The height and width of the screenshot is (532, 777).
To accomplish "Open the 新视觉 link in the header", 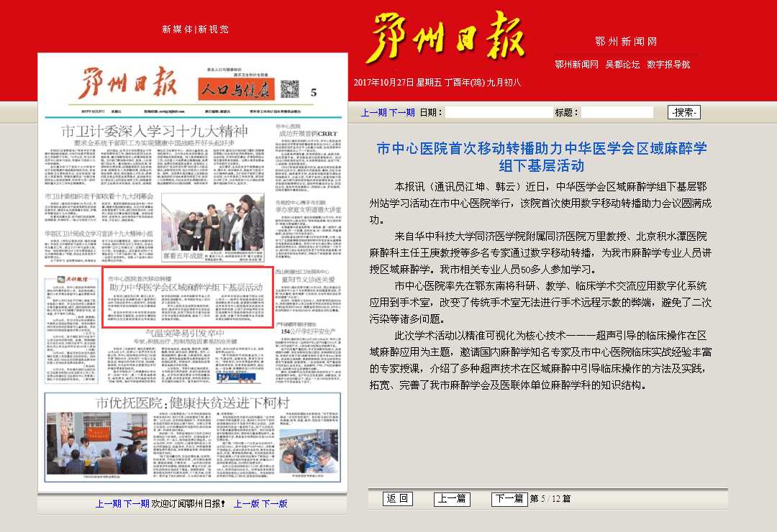I will [x=214, y=29].
